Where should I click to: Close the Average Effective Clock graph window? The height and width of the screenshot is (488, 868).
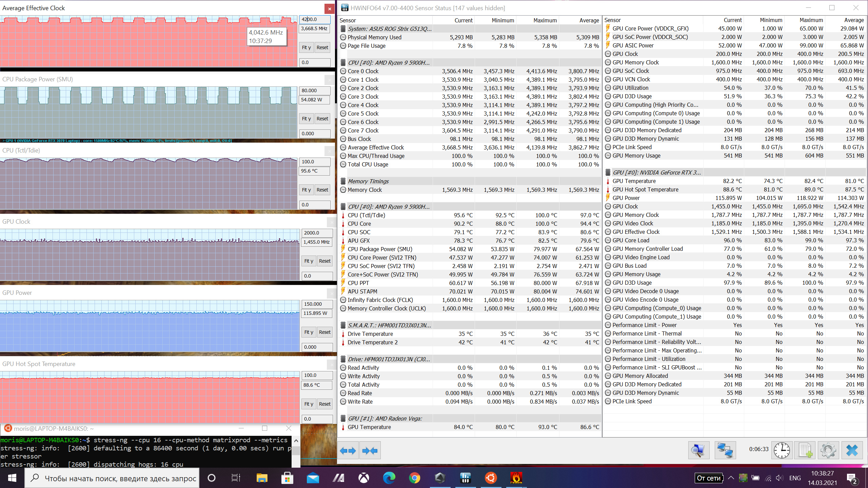coord(330,9)
